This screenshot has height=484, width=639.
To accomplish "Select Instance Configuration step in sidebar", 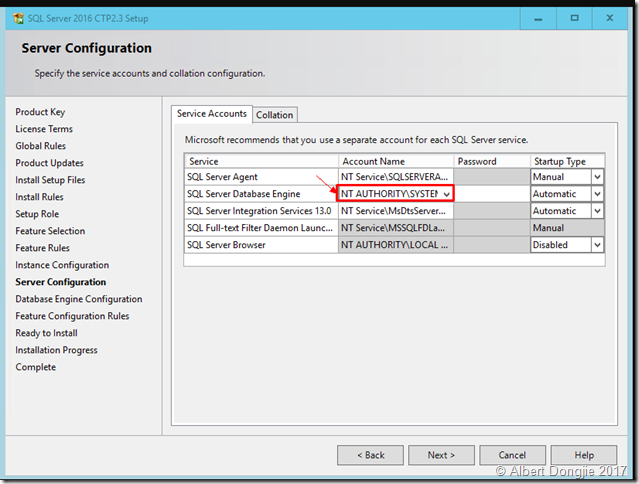I will point(62,265).
